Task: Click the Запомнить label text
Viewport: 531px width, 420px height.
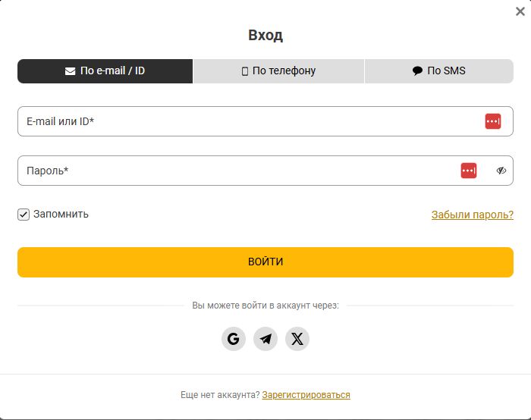Action: pos(61,214)
